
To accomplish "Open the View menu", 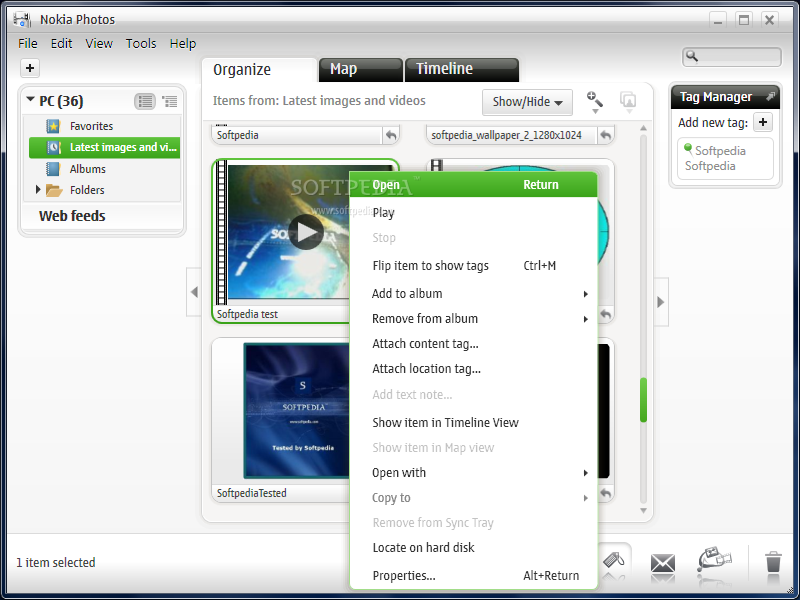I will [99, 44].
